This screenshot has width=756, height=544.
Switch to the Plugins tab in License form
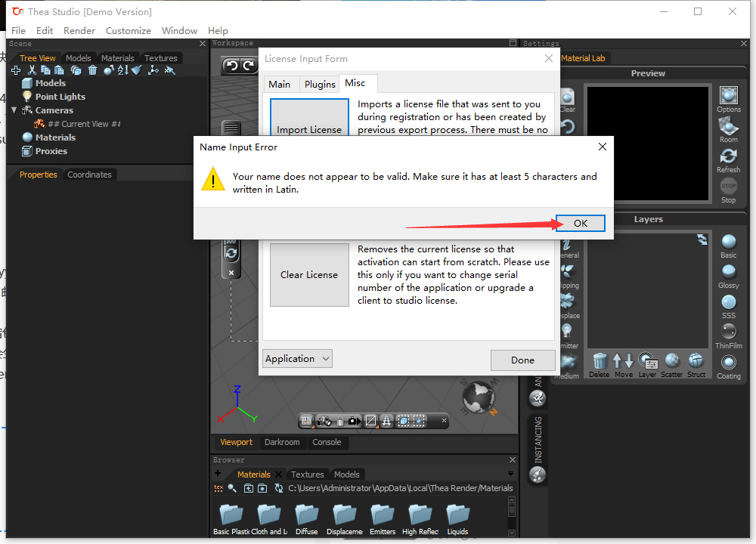[x=320, y=85]
